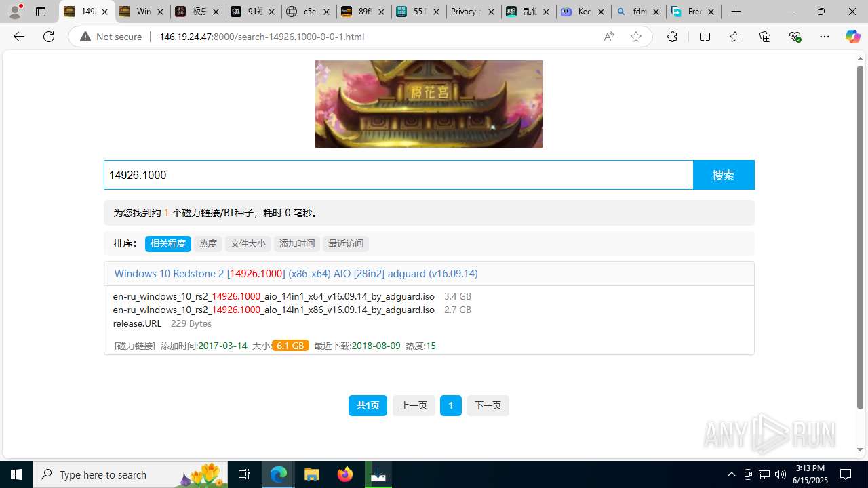This screenshot has width=868, height=488.
Task: Open Collections icon
Action: pyautogui.click(x=765, y=37)
